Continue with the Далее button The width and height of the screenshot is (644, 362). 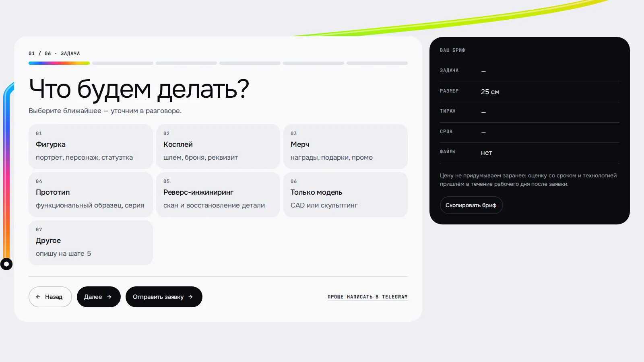click(x=99, y=297)
